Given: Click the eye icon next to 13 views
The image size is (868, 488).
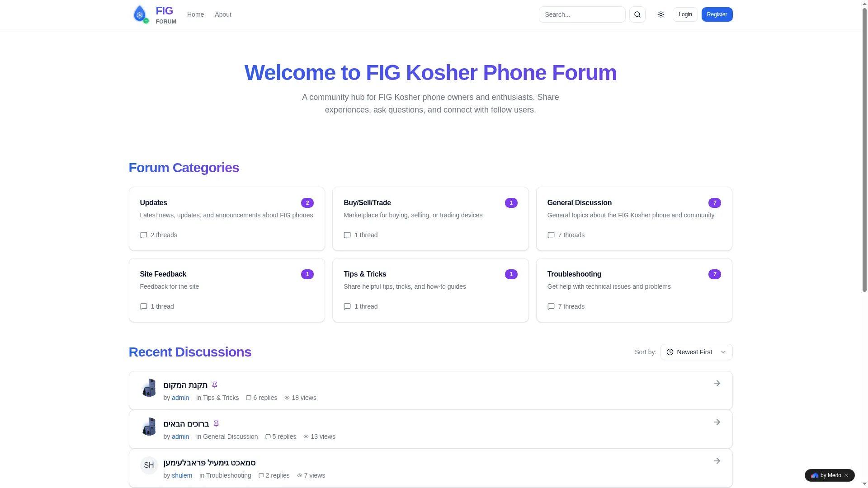Looking at the screenshot, I should pyautogui.click(x=306, y=436).
